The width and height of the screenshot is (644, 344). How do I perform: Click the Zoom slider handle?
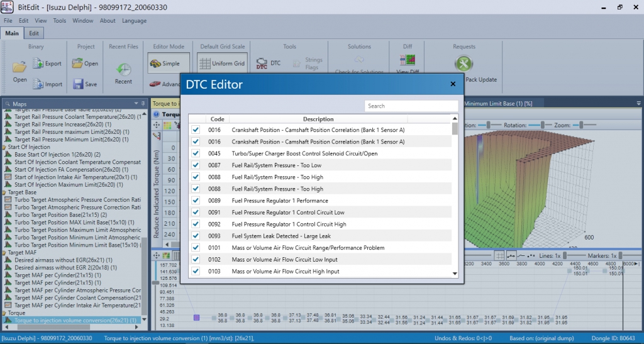[x=581, y=125]
